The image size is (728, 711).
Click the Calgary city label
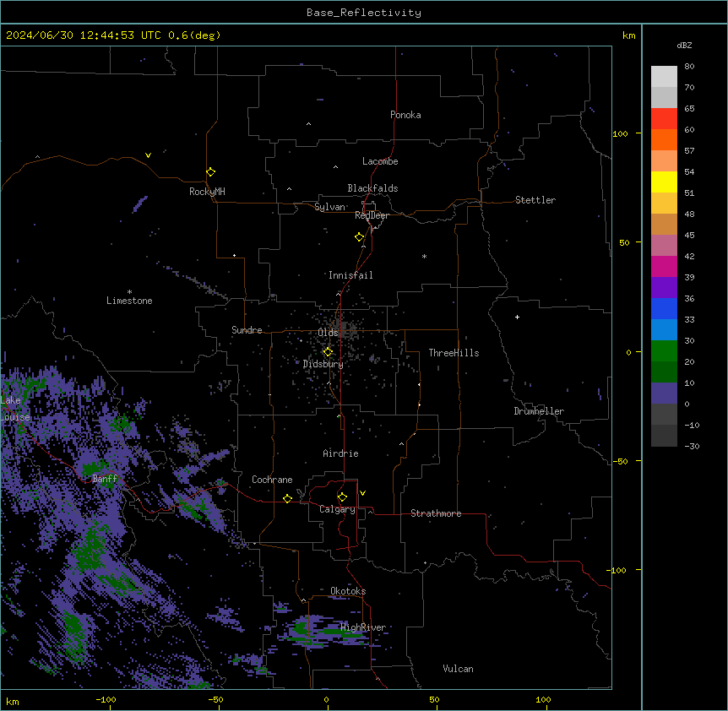[338, 509]
